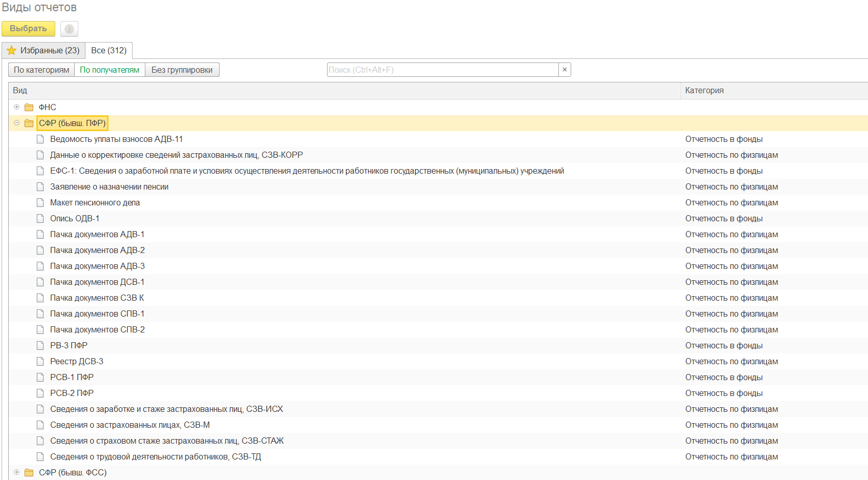This screenshot has height=480, width=868.
Task: Click document icon of Пачка документов АДВ-2
Action: click(x=40, y=250)
